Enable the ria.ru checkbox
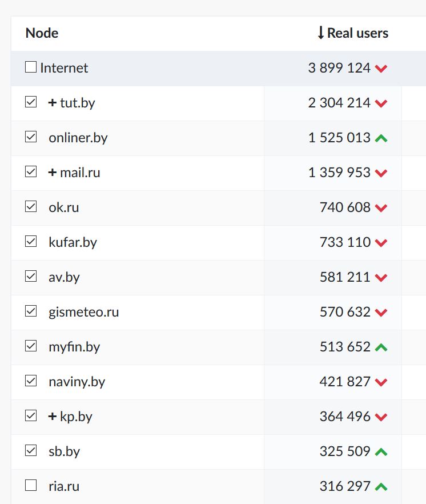 click(31, 486)
